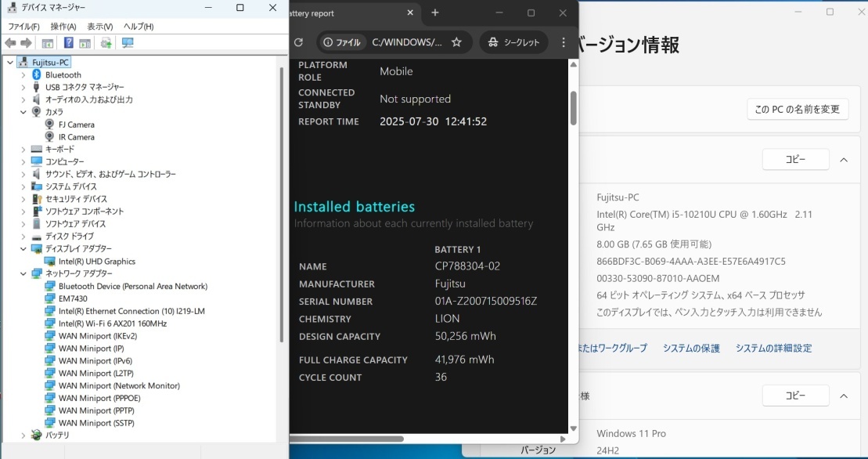Click the セキュリティ デバイス category icon
Screen dimensions: 868x459
(x=37, y=199)
